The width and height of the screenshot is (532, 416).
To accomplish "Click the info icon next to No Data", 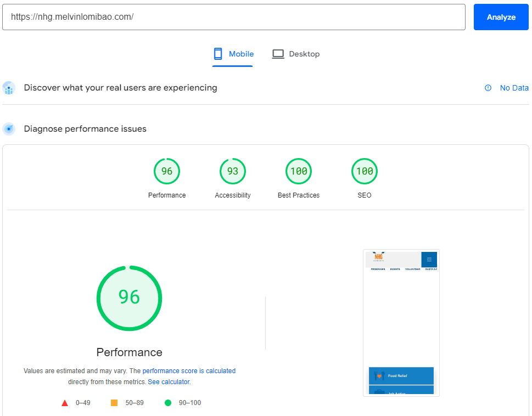I will coord(488,88).
